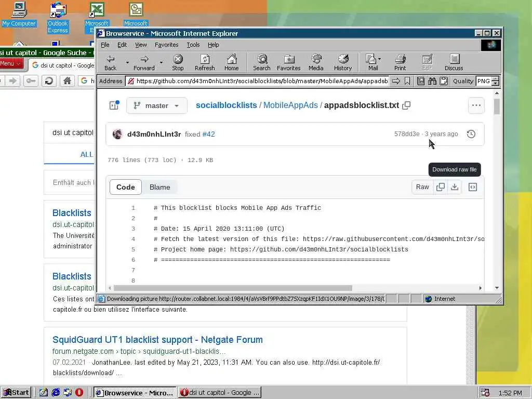View commit history clock icon
The height and width of the screenshot is (399, 532).
[x=471, y=134]
